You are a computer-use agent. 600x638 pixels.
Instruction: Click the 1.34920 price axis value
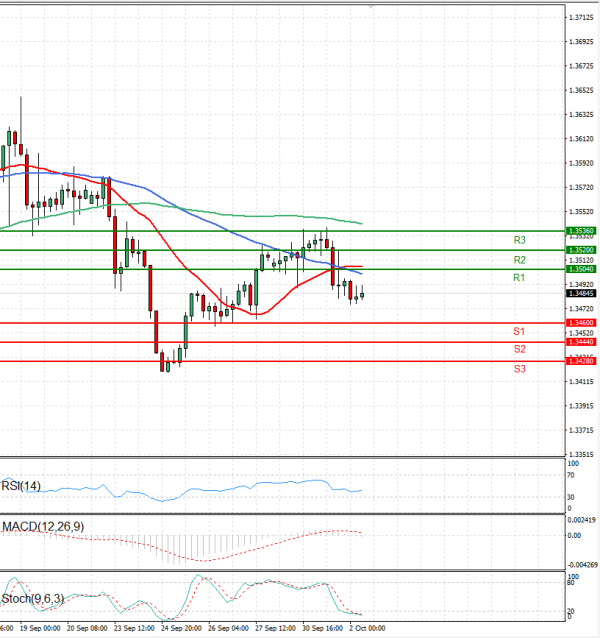(x=581, y=284)
